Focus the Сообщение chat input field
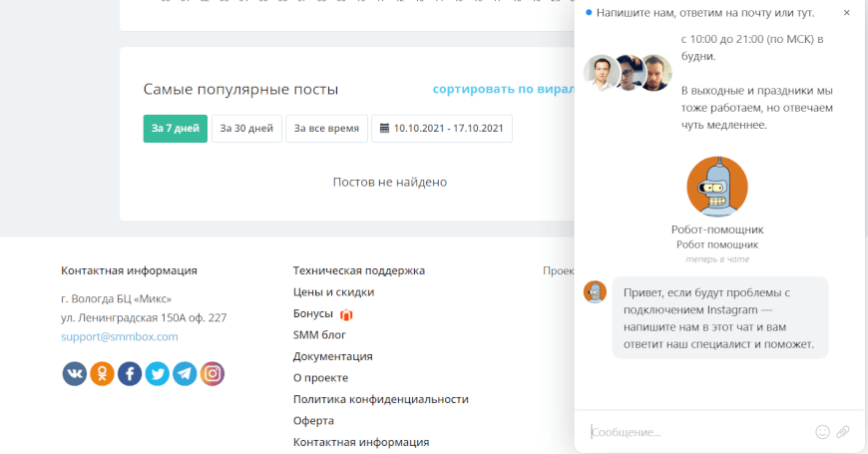Image resolution: width=868 pixels, height=454 pixels. coord(697,432)
